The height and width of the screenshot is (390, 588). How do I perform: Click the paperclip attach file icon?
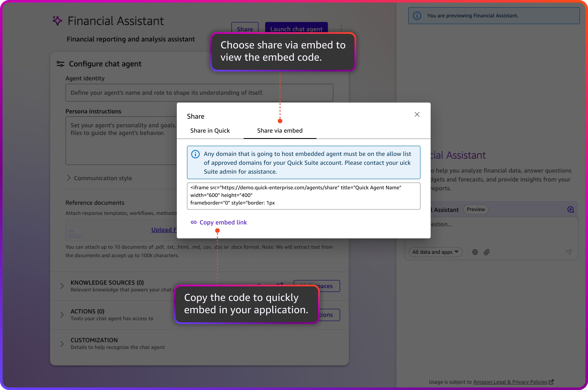tap(487, 252)
